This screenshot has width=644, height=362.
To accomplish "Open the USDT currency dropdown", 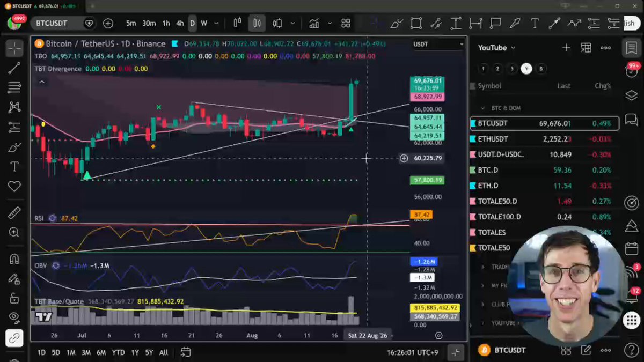I will [x=438, y=44].
